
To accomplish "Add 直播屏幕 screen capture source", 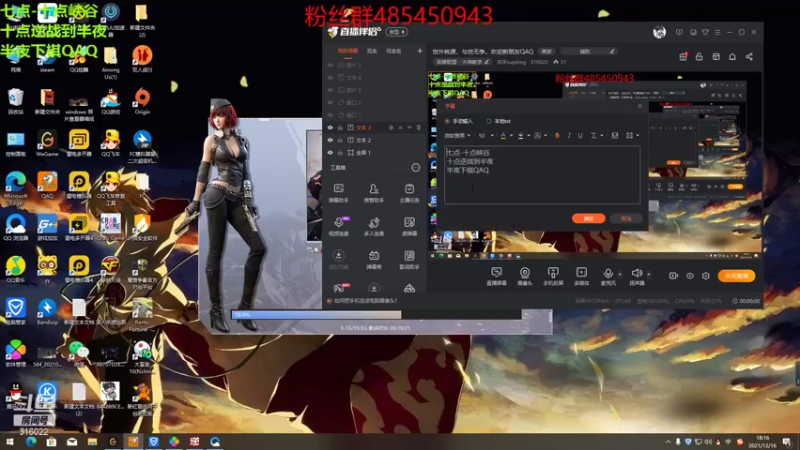I will [496, 276].
